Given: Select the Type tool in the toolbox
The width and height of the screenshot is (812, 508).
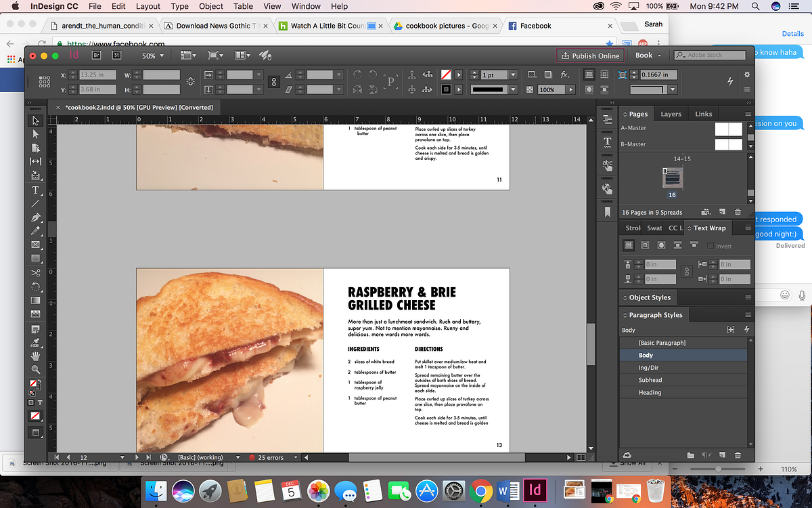Looking at the screenshot, I should click(x=36, y=190).
